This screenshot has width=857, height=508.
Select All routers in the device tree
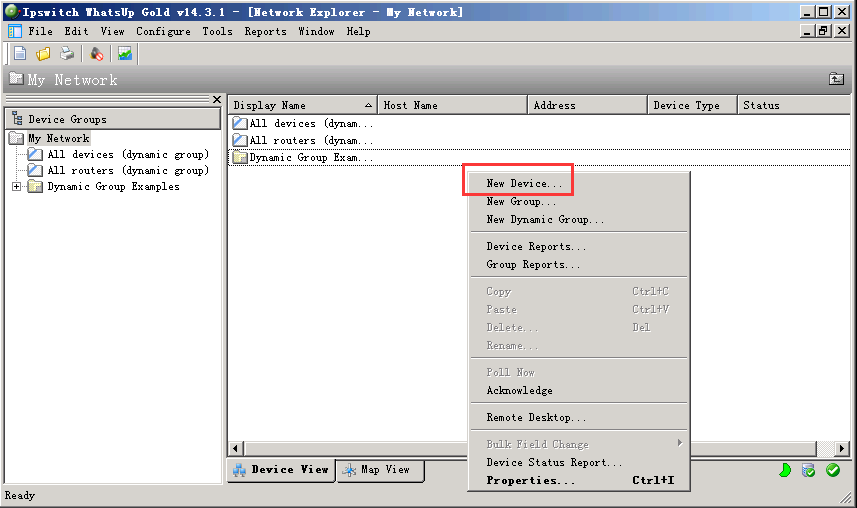pyautogui.click(x=127, y=171)
